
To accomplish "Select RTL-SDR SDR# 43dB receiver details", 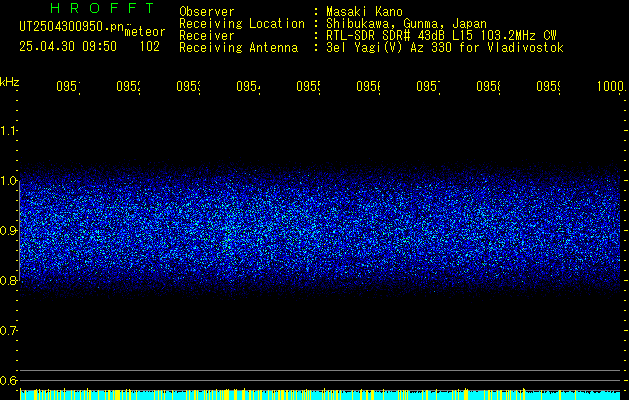I will tap(441, 36).
